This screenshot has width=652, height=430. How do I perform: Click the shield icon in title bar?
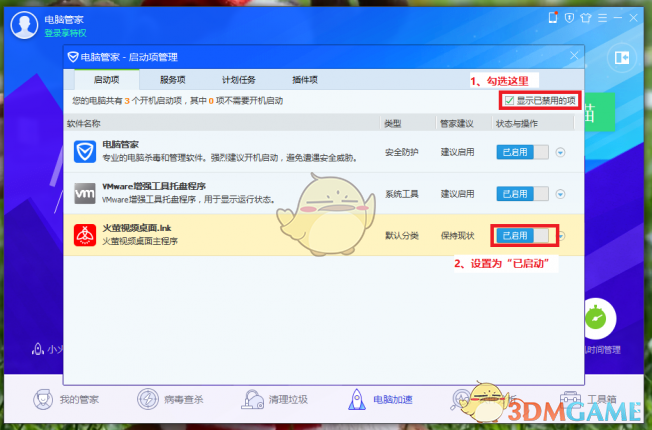click(569, 18)
